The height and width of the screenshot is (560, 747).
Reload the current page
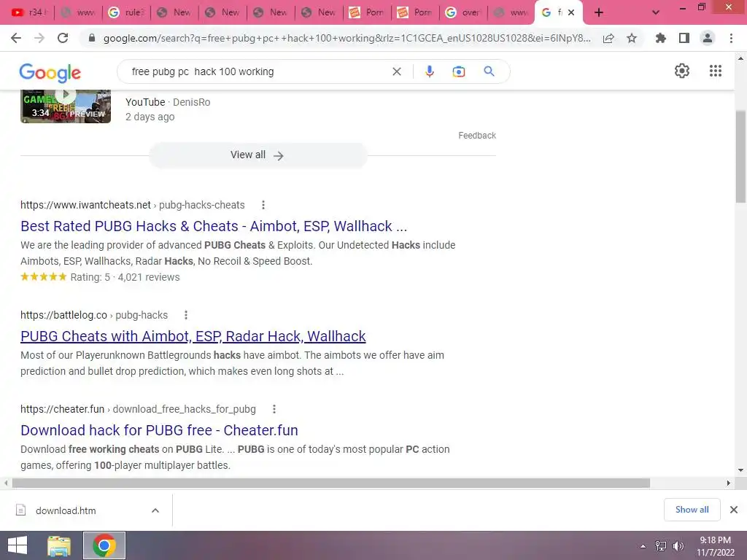click(63, 38)
